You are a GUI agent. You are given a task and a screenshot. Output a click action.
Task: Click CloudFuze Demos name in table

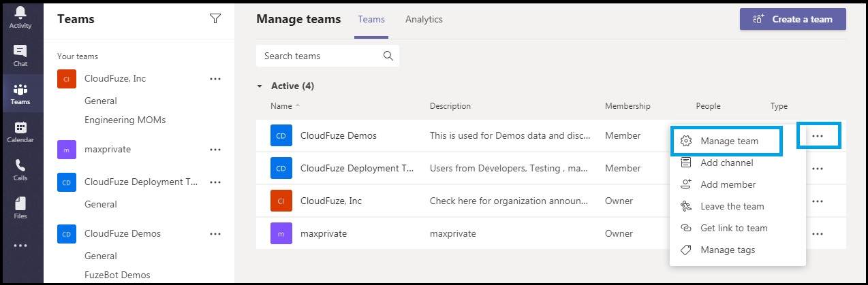pyautogui.click(x=339, y=135)
